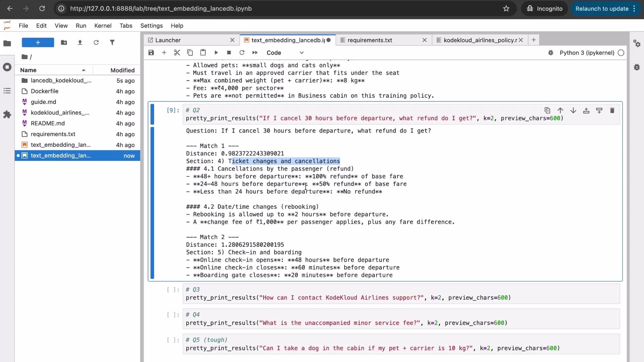
Task: Paste cell from clipboard in notebook toolbar
Action: pyautogui.click(x=203, y=53)
